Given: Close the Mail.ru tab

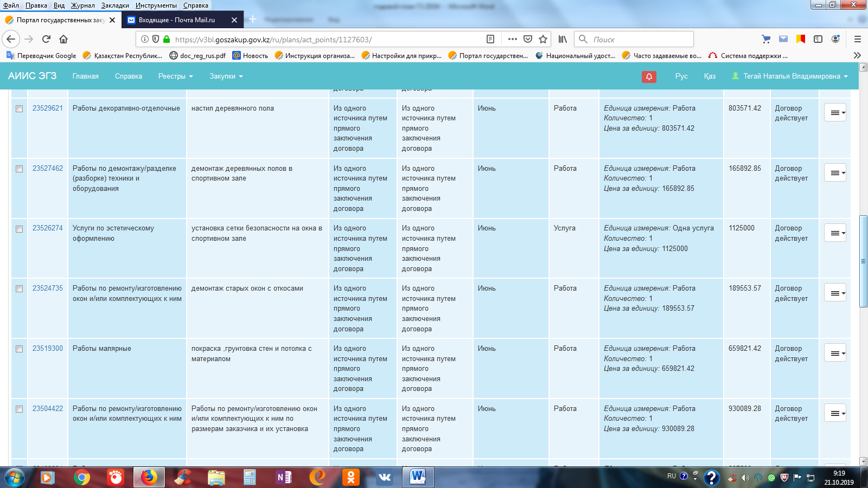Looking at the screenshot, I should (x=234, y=20).
